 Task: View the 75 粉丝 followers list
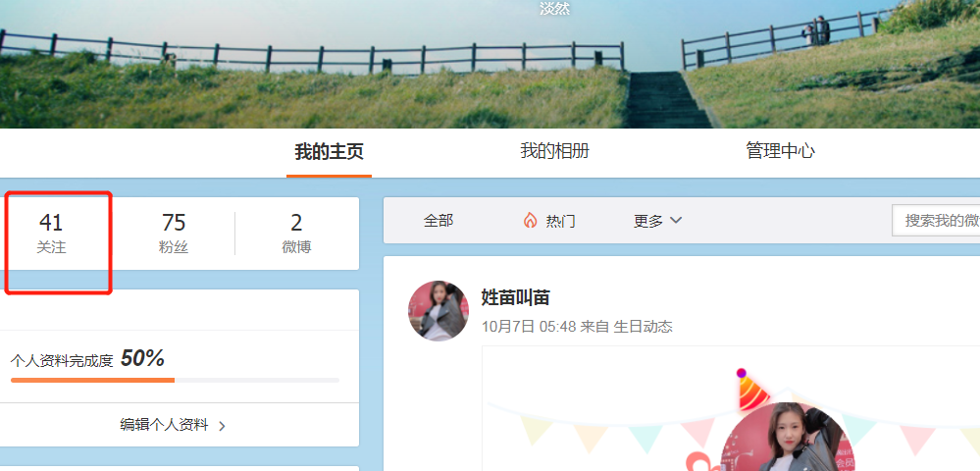click(174, 234)
